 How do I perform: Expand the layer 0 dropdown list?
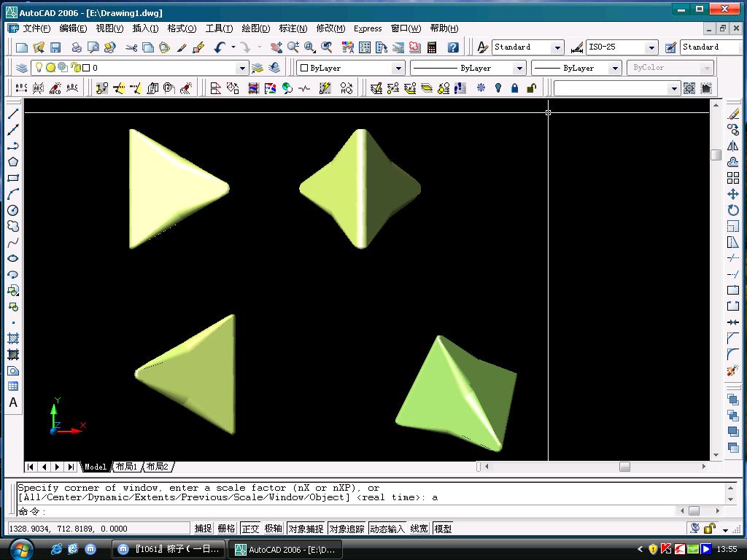pos(242,68)
